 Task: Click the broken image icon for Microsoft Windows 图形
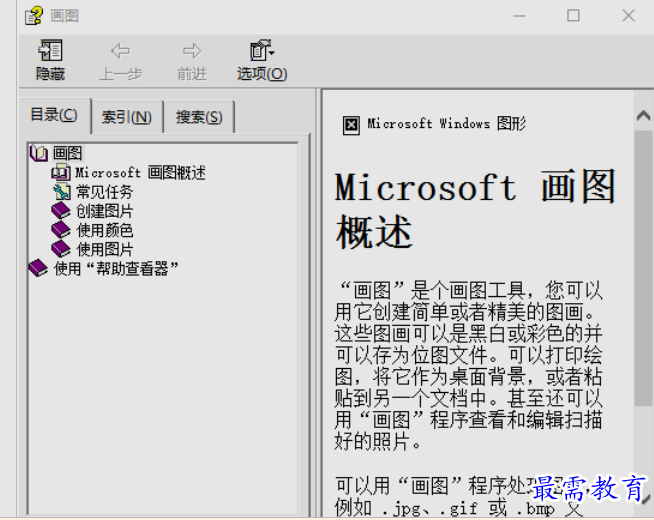click(x=351, y=125)
